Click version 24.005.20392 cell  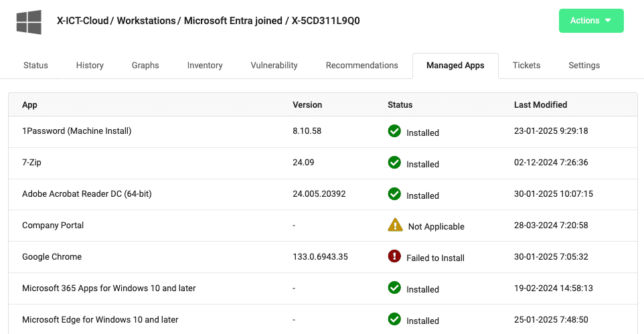click(319, 194)
